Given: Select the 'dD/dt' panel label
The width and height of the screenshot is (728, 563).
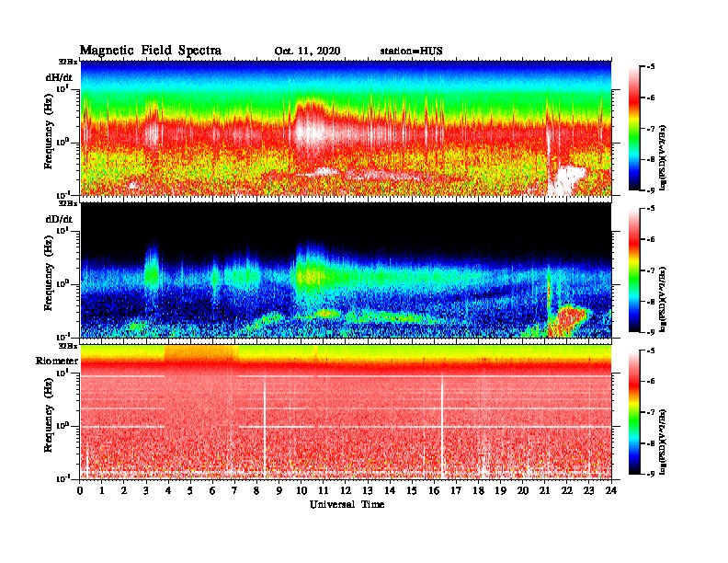Looking at the screenshot, I should (59, 219).
